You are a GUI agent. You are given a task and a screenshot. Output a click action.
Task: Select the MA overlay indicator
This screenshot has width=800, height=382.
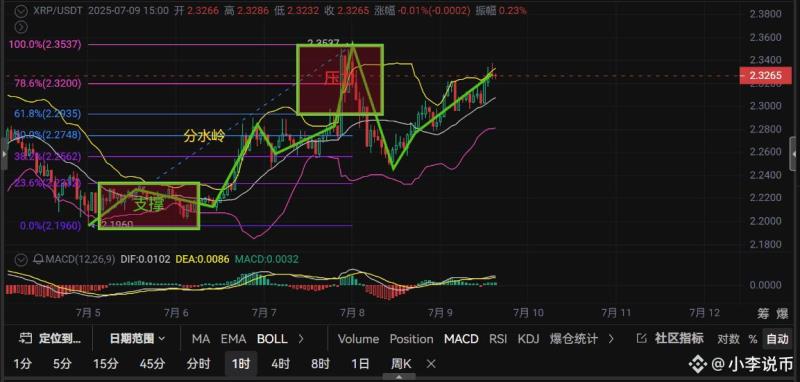[x=201, y=339]
